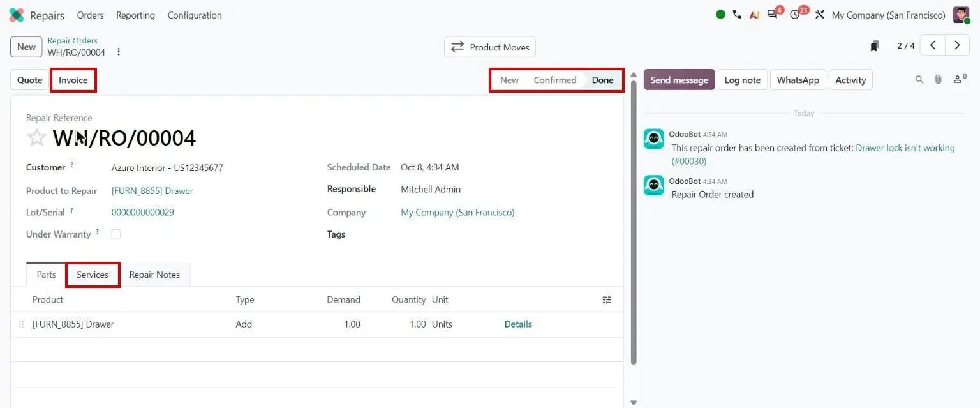Click the Mitchell Admin user avatar

[x=961, y=15]
